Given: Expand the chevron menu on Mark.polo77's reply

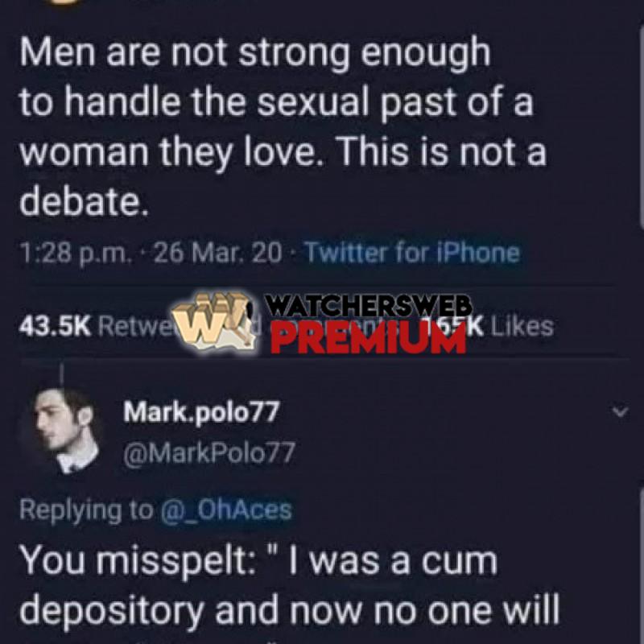Looking at the screenshot, I should tap(620, 411).
